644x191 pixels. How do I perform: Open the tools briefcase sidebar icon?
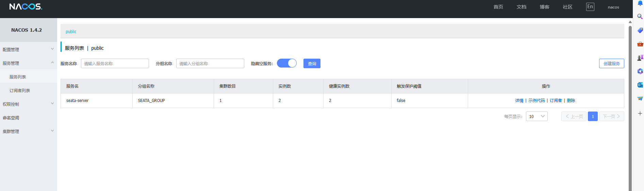(640, 44)
